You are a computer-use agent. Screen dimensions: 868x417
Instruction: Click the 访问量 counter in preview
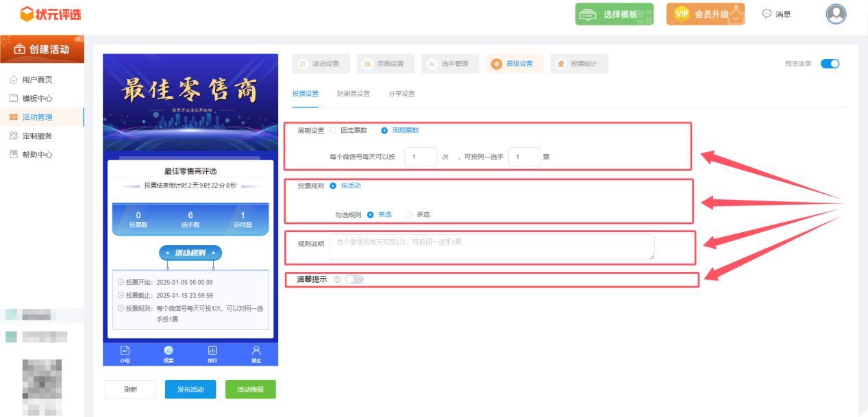(243, 219)
